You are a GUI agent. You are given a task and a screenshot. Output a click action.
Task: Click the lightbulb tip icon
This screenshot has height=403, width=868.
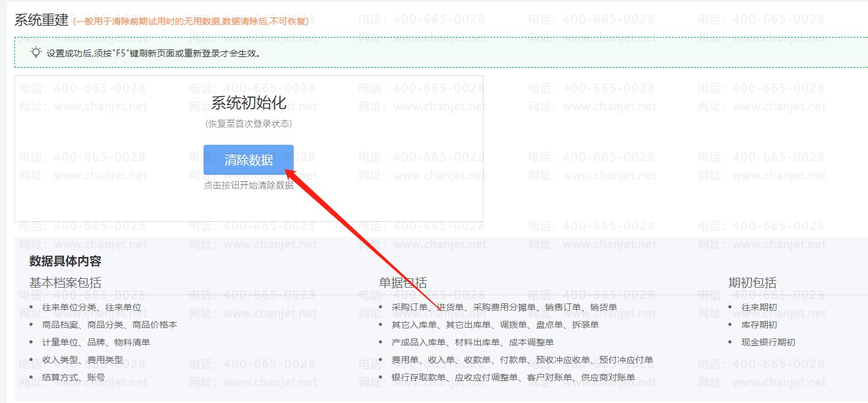(x=36, y=53)
